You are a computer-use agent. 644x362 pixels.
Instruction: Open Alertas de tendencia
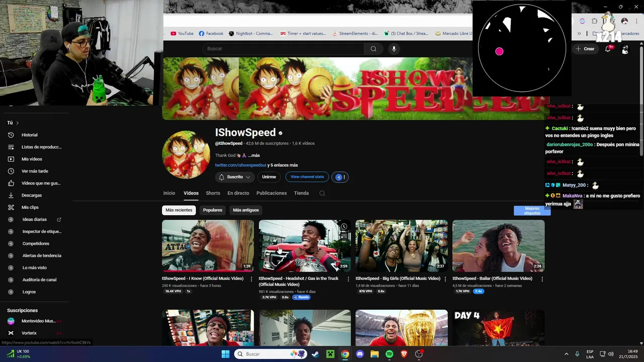(34, 255)
